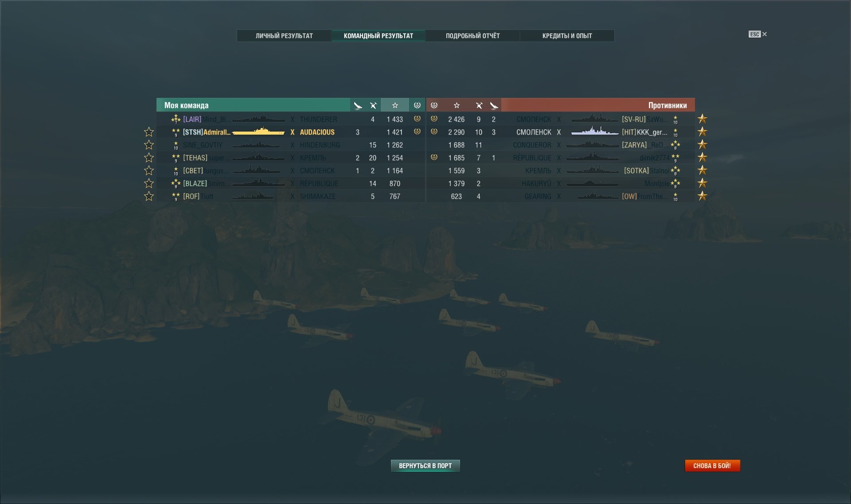
Task: Toggle compliment star for the [ROF] Shimakaze player
Action: tap(149, 196)
